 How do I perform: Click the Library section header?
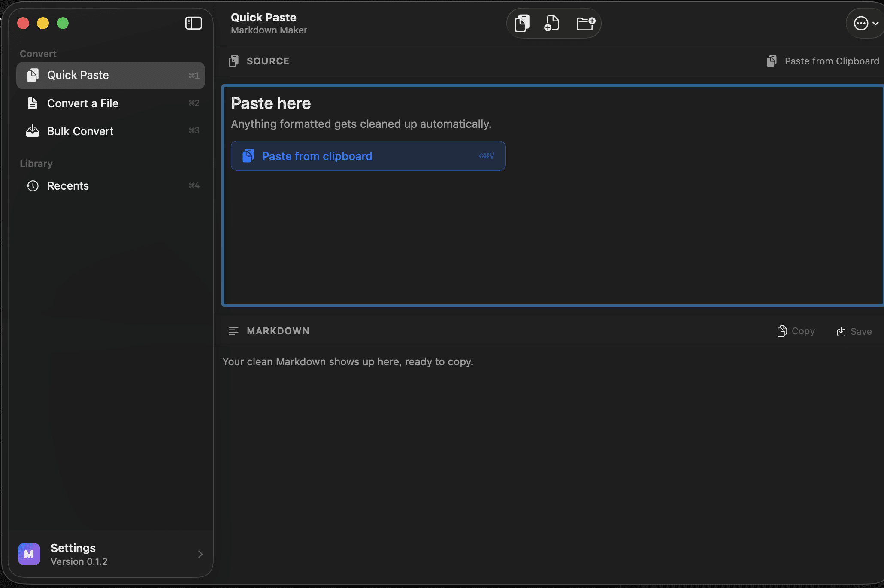tap(36, 164)
